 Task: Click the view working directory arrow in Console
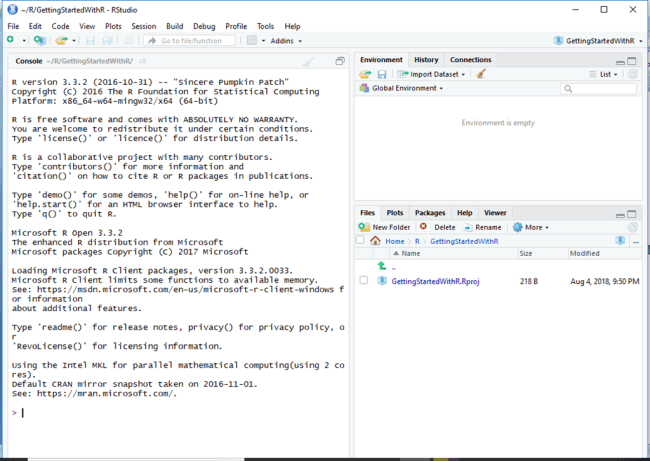click(x=143, y=61)
